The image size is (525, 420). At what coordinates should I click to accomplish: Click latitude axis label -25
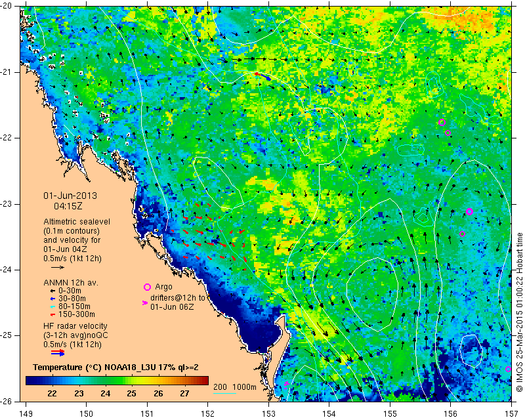pos(5,335)
